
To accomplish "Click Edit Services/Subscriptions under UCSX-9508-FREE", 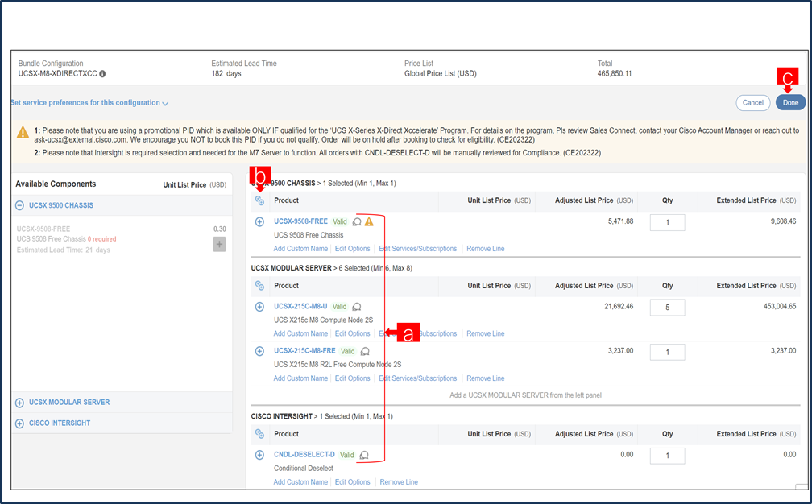I will coord(418,249).
